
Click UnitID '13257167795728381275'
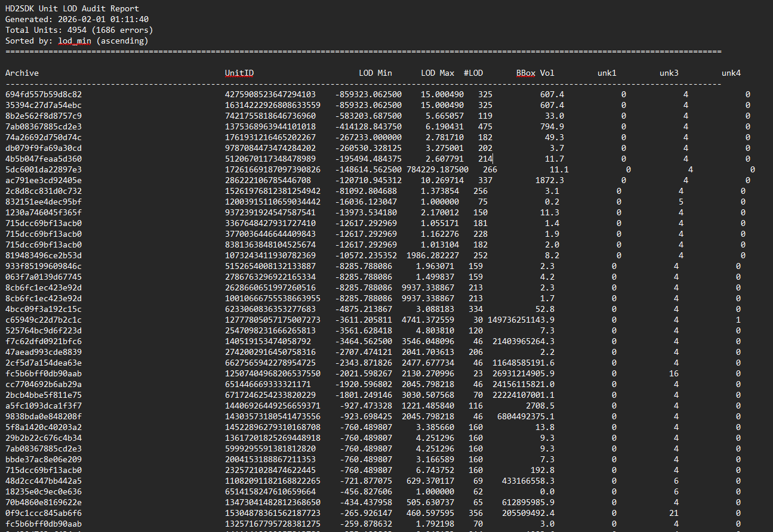tap(273, 524)
